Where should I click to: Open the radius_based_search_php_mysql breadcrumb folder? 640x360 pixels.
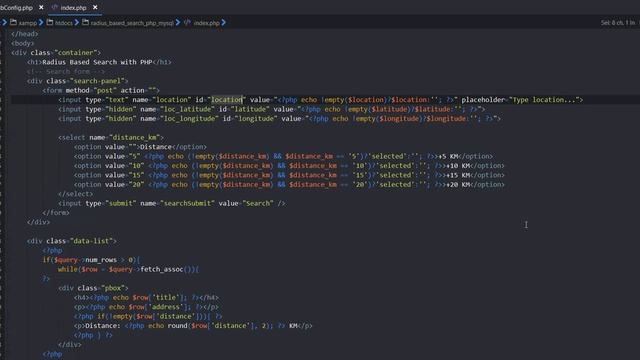tap(132, 23)
